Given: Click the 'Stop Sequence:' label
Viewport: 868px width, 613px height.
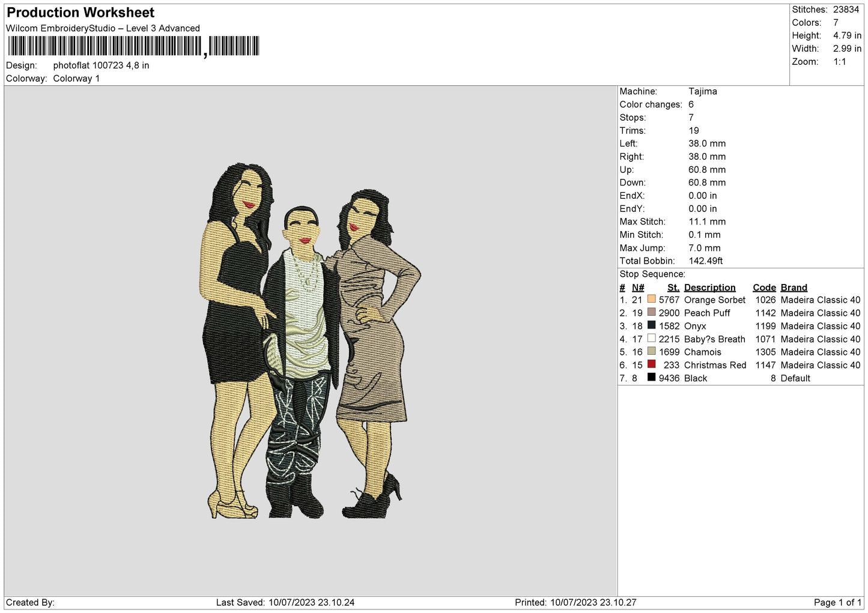Looking at the screenshot, I should (652, 274).
